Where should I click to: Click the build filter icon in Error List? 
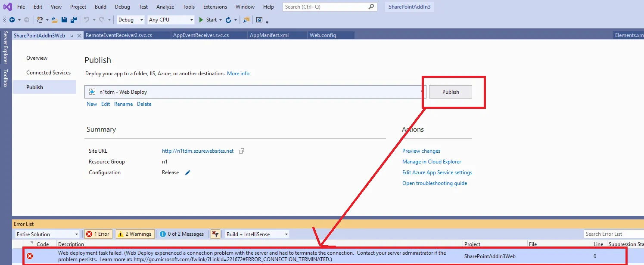coord(215,234)
